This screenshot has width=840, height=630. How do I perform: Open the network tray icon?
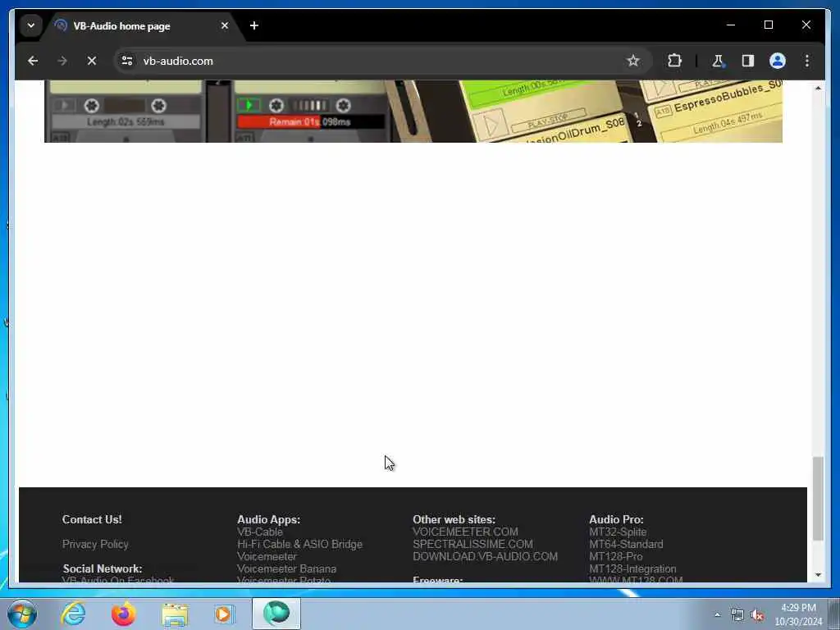(737, 614)
